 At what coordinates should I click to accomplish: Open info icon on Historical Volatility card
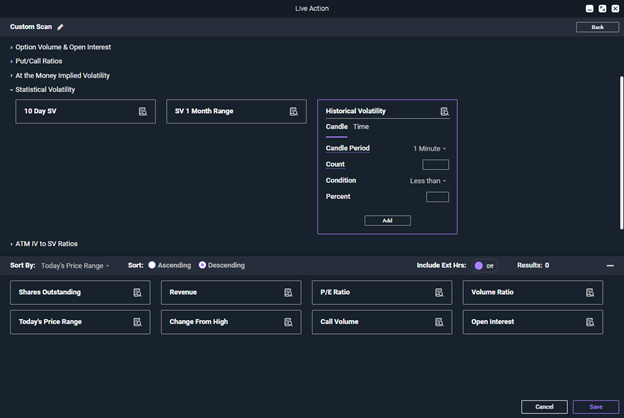point(444,111)
